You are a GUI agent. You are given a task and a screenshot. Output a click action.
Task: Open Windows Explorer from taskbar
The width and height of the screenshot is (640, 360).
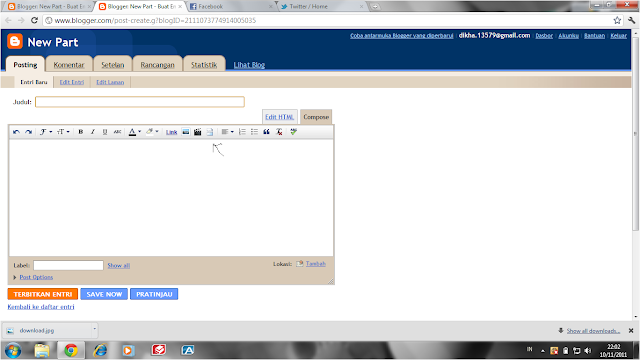[42, 350]
